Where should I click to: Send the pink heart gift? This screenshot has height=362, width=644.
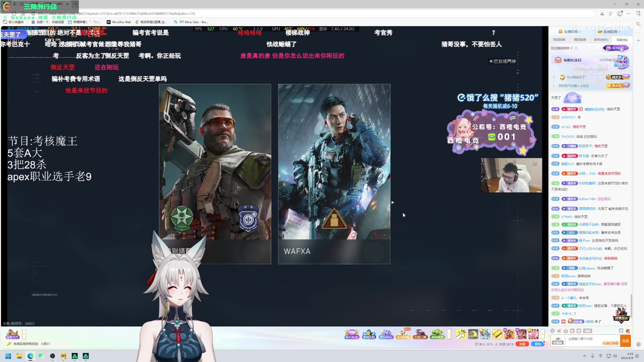point(533,334)
